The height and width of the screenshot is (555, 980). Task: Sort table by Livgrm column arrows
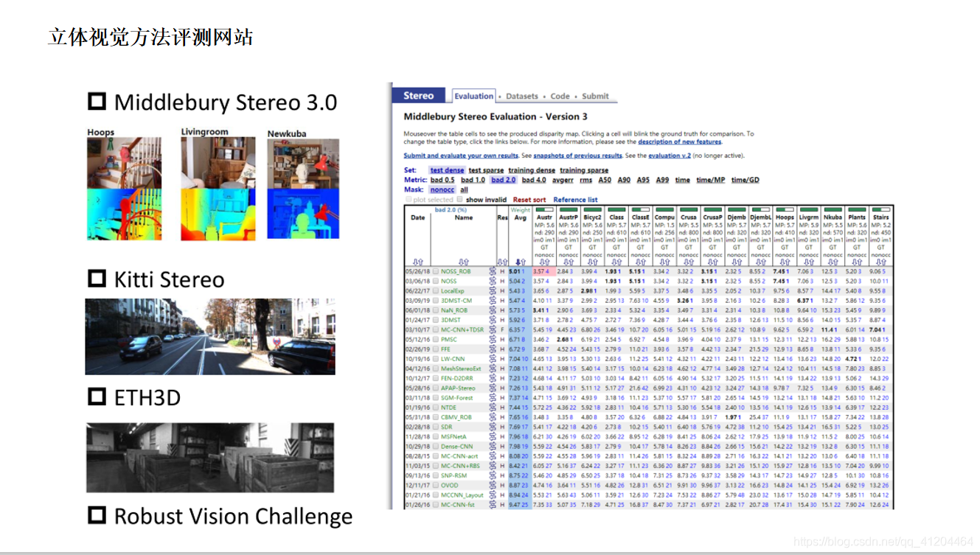point(809,262)
